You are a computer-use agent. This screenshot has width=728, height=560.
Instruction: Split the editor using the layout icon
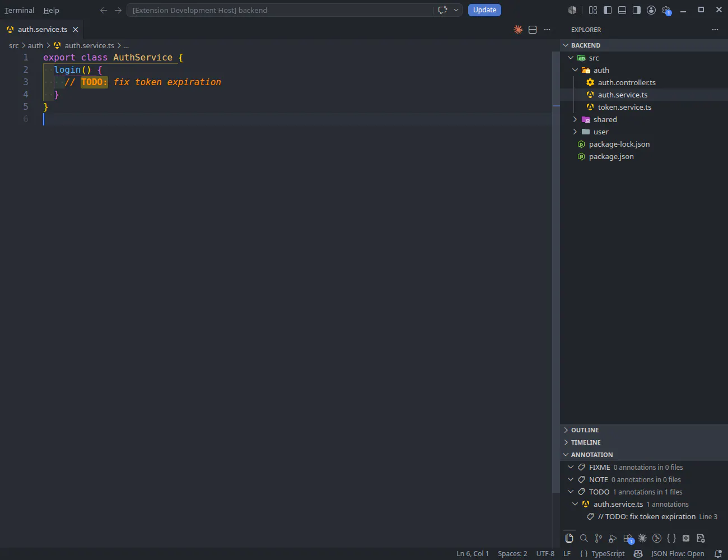tap(533, 30)
